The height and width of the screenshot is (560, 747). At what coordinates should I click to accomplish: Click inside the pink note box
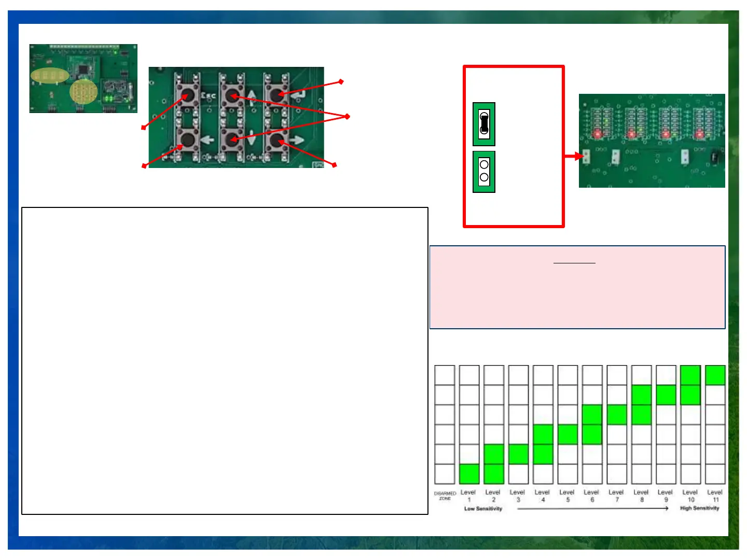tap(577, 287)
